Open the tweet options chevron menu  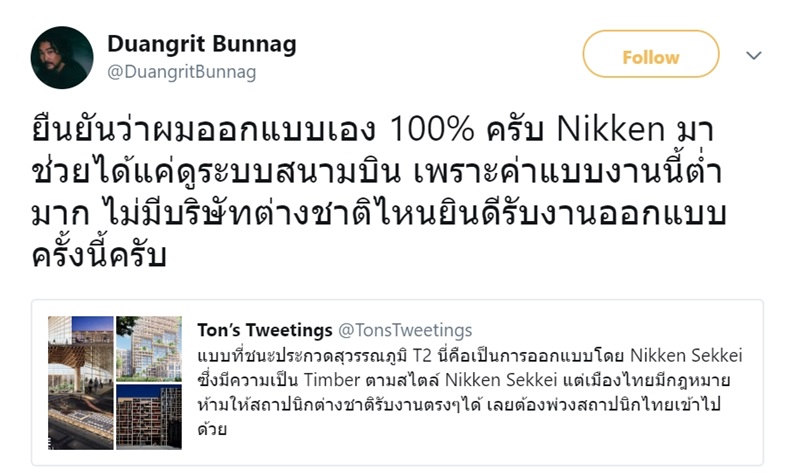(755, 56)
